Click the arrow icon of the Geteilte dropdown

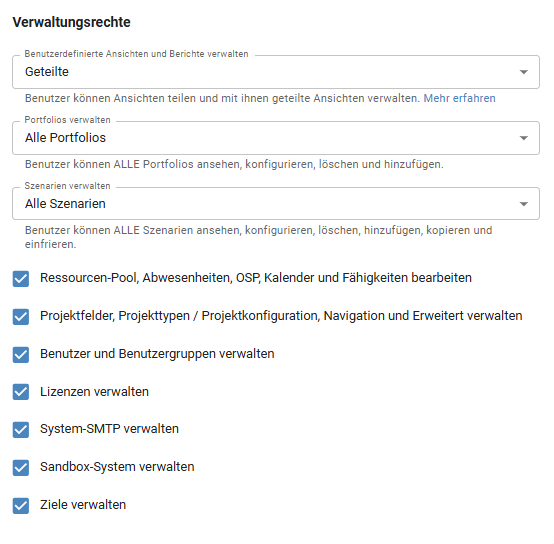(x=523, y=72)
